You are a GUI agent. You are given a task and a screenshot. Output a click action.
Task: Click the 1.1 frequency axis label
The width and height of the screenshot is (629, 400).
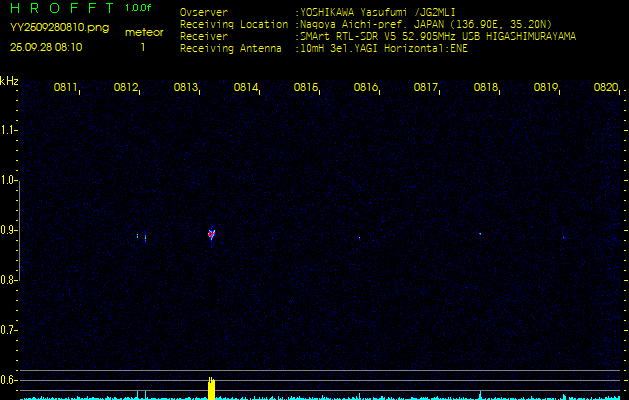pyautogui.click(x=10, y=130)
